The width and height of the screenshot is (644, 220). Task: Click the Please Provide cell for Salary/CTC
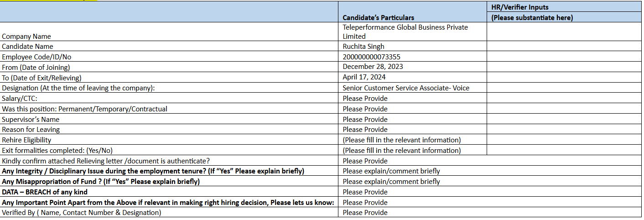365,99
